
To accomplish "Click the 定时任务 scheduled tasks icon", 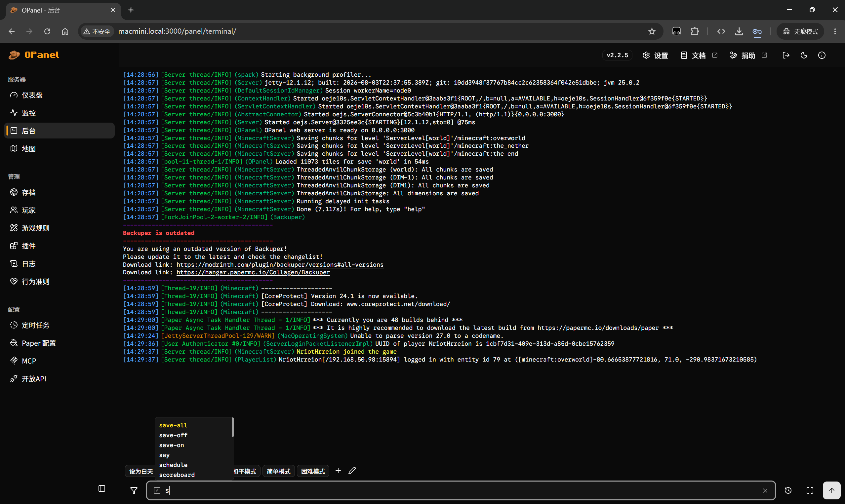I will (14, 325).
